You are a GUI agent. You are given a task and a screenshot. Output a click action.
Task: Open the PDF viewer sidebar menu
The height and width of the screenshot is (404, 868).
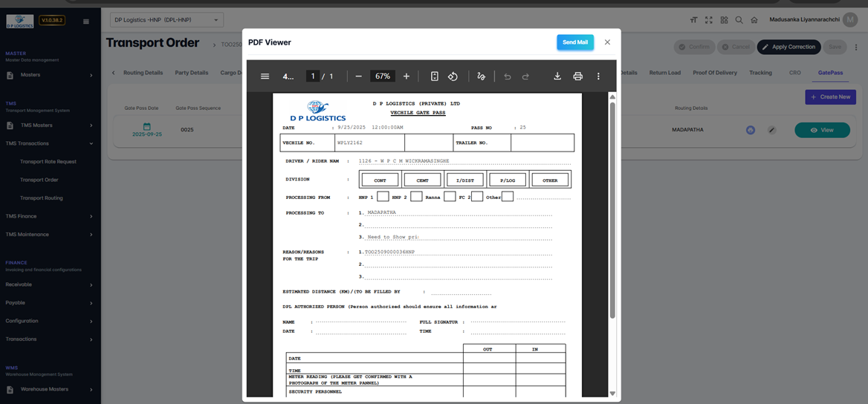265,76
